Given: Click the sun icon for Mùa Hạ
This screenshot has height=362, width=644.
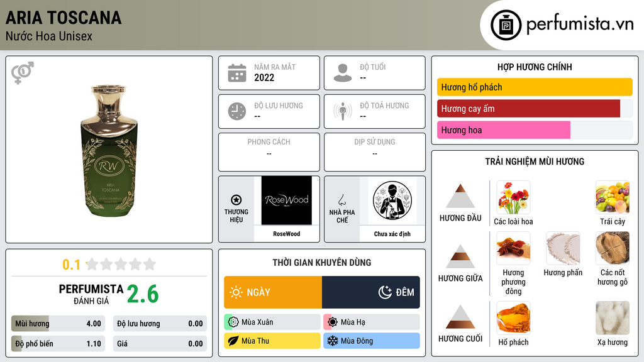Looking at the screenshot, I should [x=333, y=322].
